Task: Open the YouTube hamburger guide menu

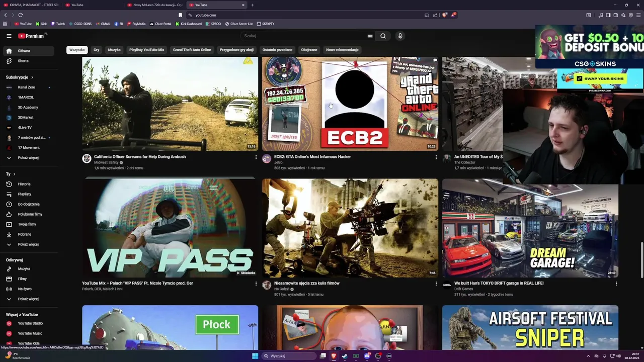Action: pyautogui.click(x=9, y=36)
